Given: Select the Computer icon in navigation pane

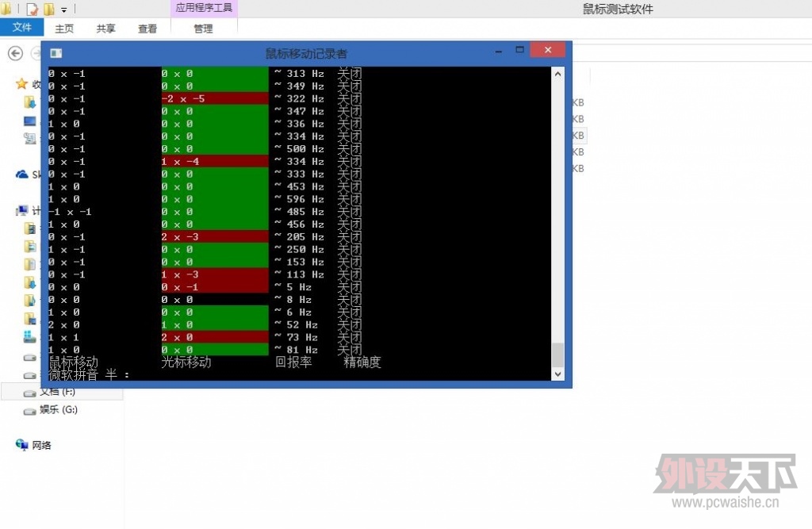Looking at the screenshot, I should pyautogui.click(x=21, y=210).
